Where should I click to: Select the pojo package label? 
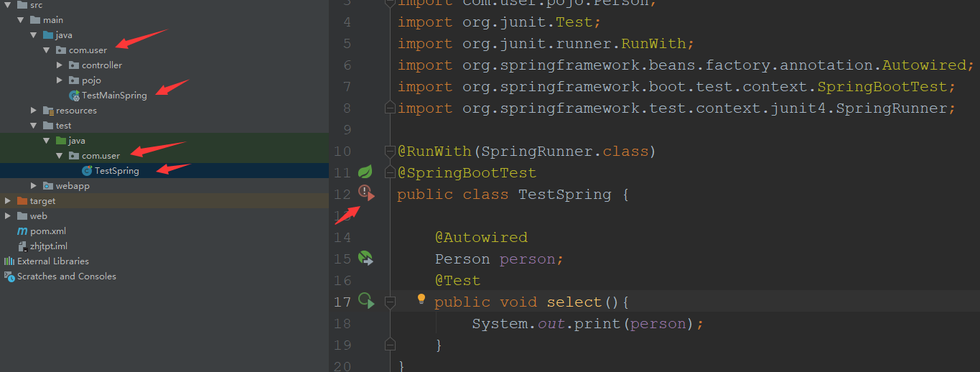coord(91,80)
